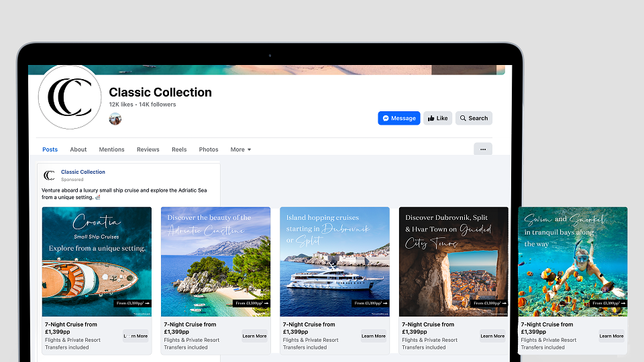Image resolution: width=644 pixels, height=362 pixels.
Task: Like the Classic Collection page
Action: tap(438, 118)
